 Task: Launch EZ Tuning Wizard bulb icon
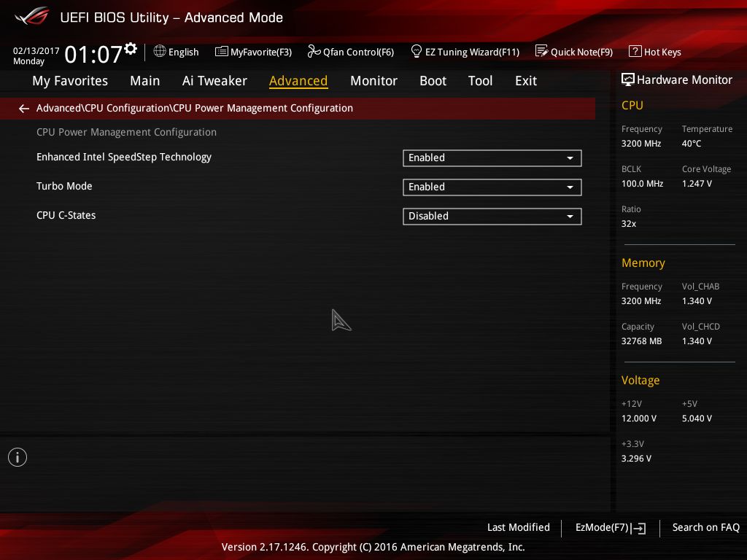[416, 51]
